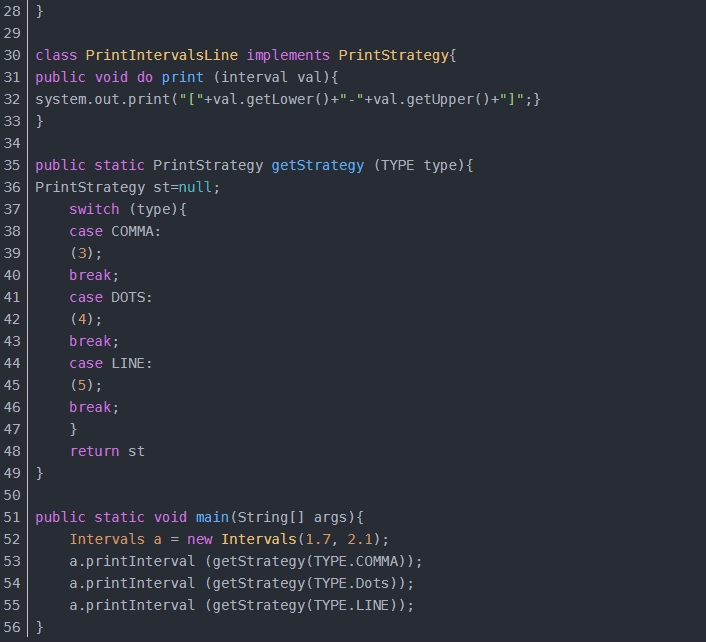Click the (4) placeholder
706x642 pixels.
(x=86, y=319)
